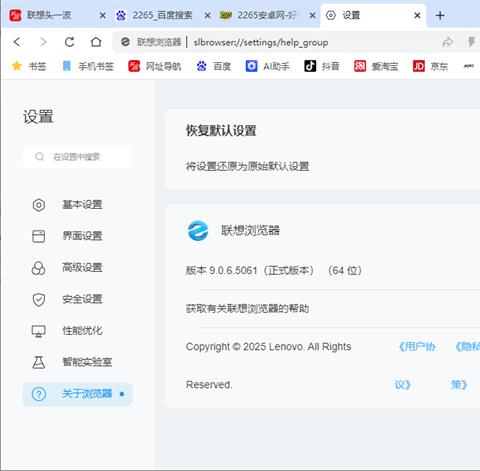This screenshot has height=471, width=480.
Task: Open the 网址导航 bookmark
Action: pyautogui.click(x=155, y=66)
